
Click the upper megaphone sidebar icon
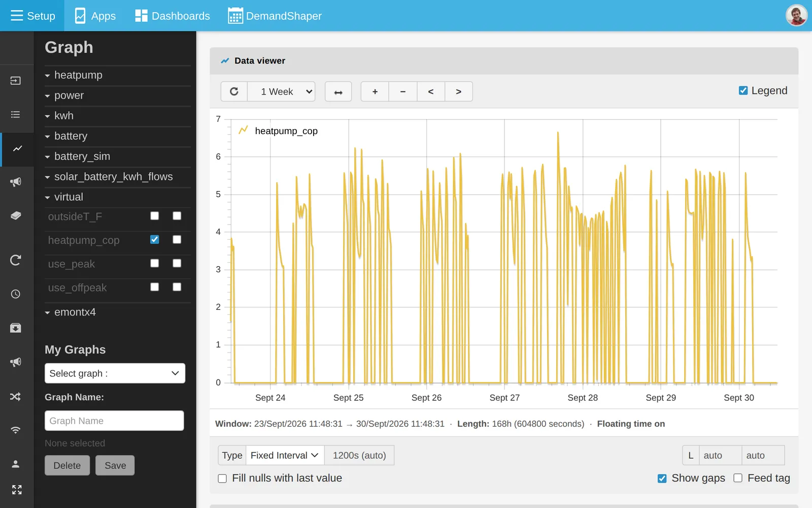click(16, 182)
